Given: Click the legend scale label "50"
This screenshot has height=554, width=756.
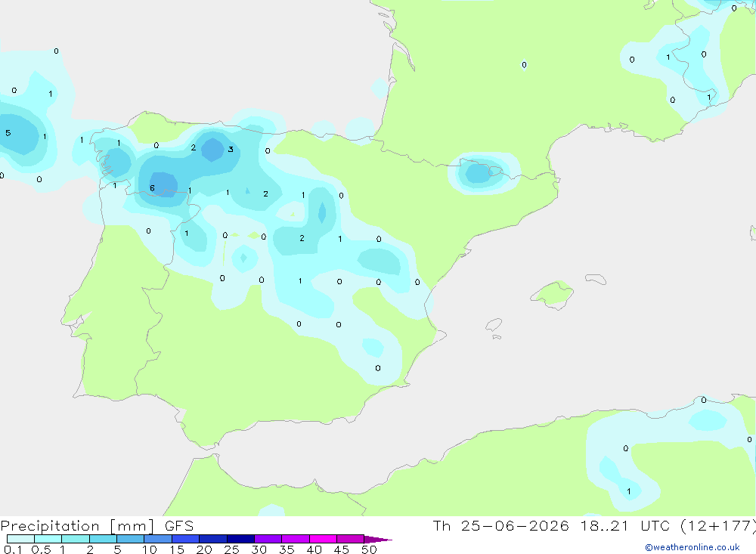Looking at the screenshot, I should pos(369,549).
